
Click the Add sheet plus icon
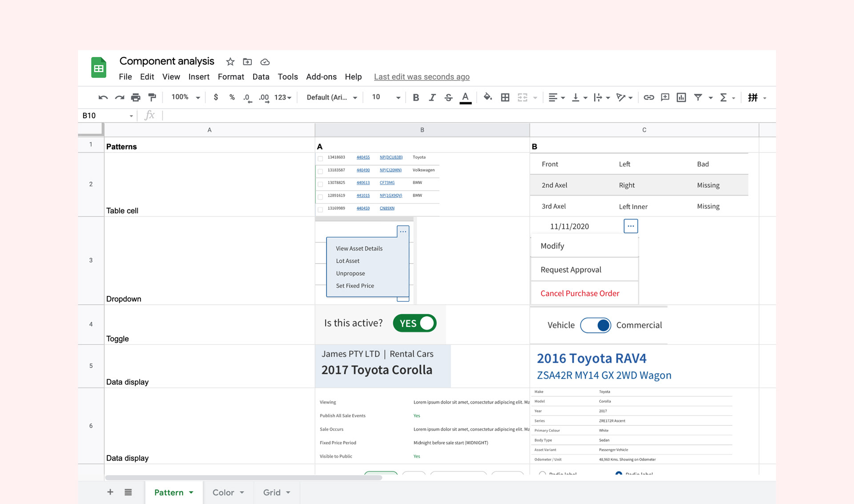tap(110, 492)
